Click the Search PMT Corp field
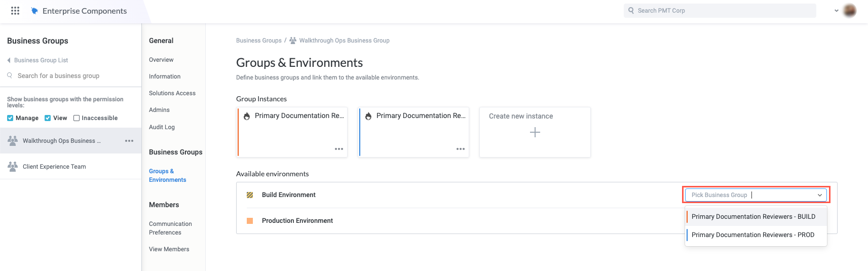868x271 pixels. [720, 11]
